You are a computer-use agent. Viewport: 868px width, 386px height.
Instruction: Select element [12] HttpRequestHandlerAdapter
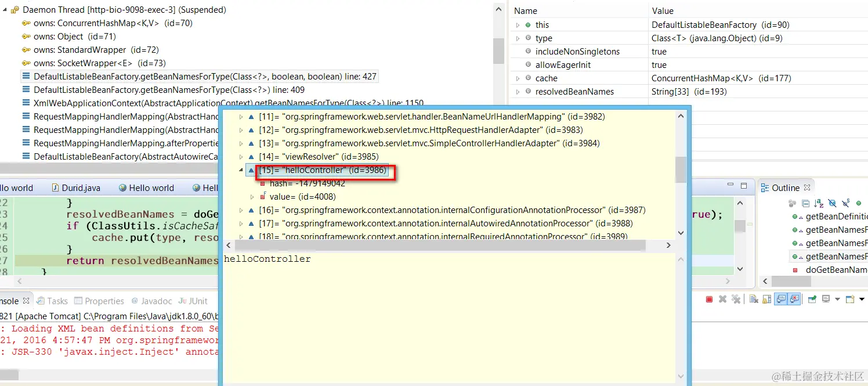[x=415, y=130]
